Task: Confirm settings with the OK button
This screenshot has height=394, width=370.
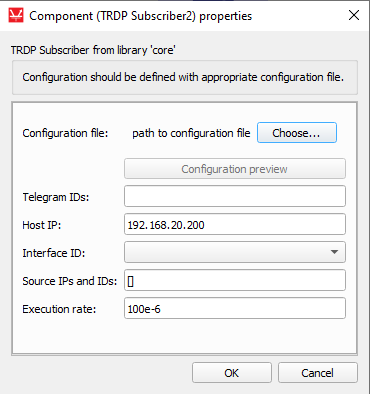Action: tap(232, 373)
